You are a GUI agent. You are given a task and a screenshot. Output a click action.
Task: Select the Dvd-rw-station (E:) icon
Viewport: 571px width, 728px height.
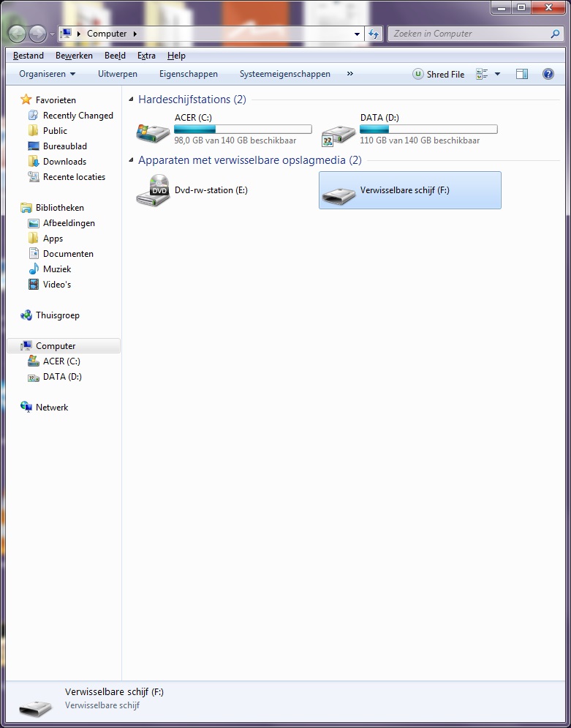click(153, 190)
